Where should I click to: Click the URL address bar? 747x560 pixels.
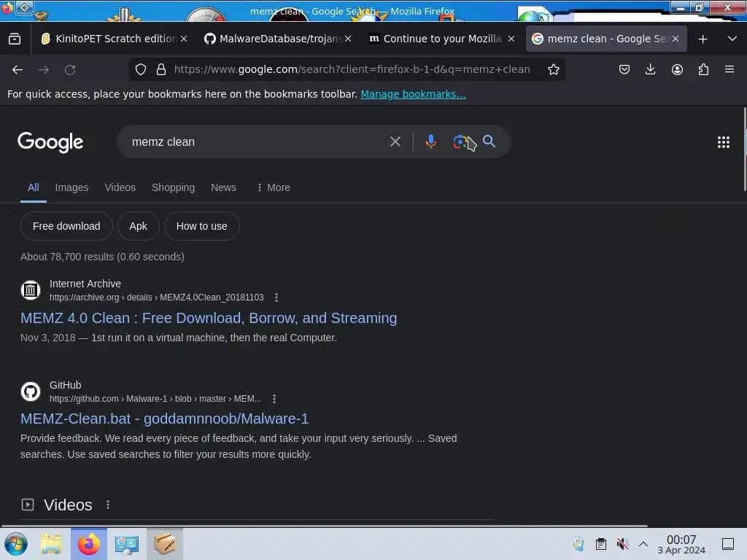pos(352,69)
